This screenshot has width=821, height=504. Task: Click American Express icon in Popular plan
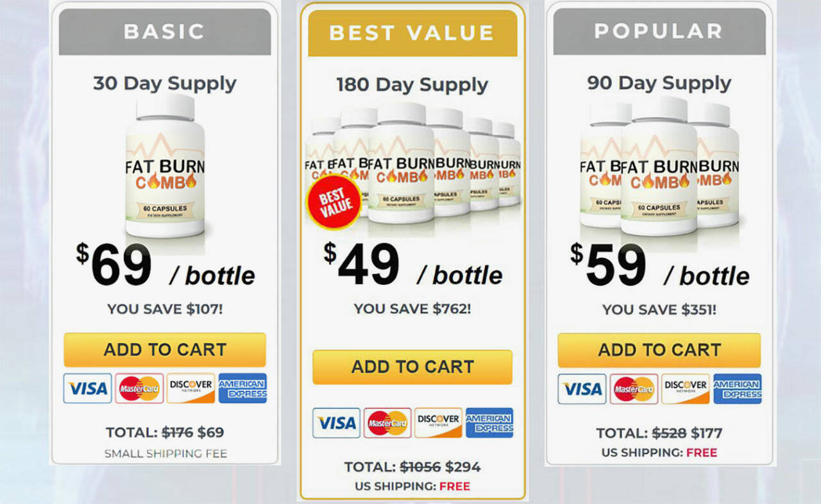pyautogui.click(x=738, y=389)
